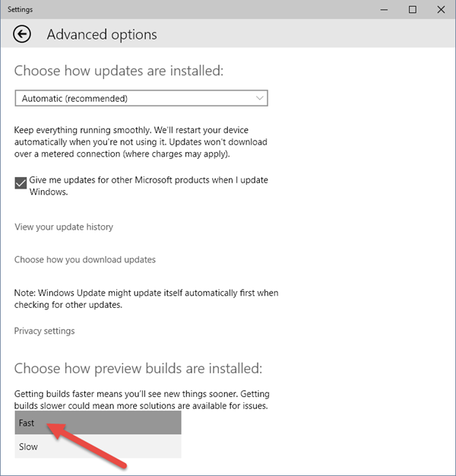This screenshot has height=476, width=456.
Task: Click the chevron arrow in update dropdown
Action: (260, 98)
